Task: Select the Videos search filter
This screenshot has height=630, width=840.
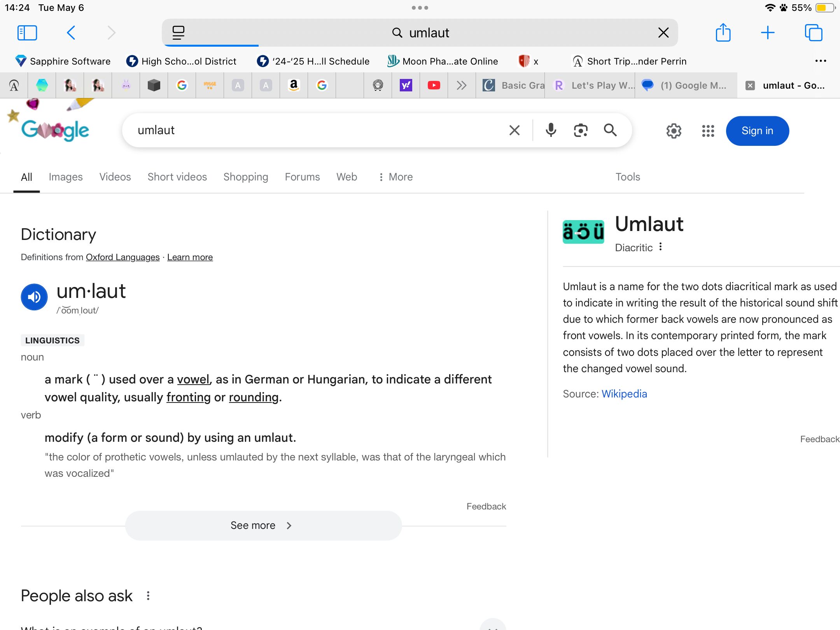Action: [x=115, y=177]
